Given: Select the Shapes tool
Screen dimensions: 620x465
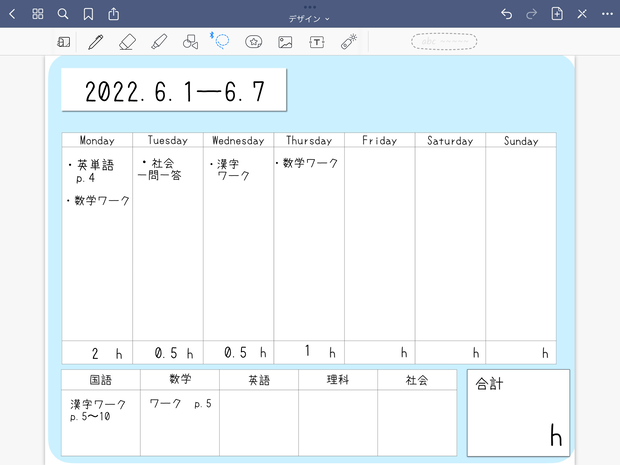Looking at the screenshot, I should pos(190,42).
